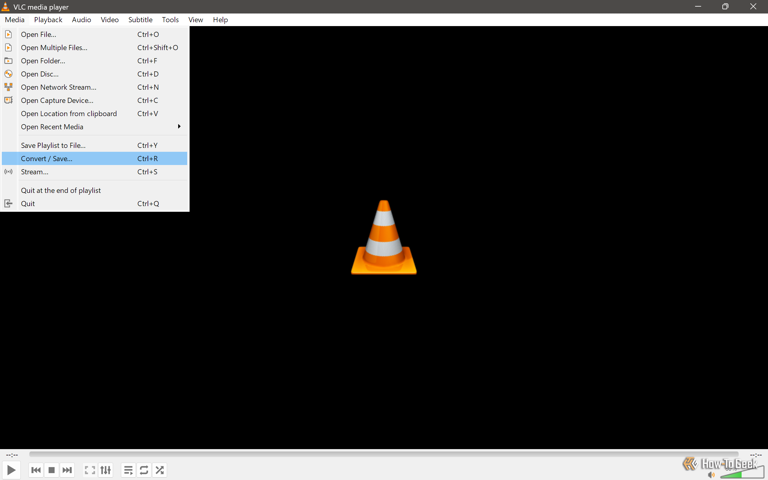Open the Tools menu

(x=170, y=20)
